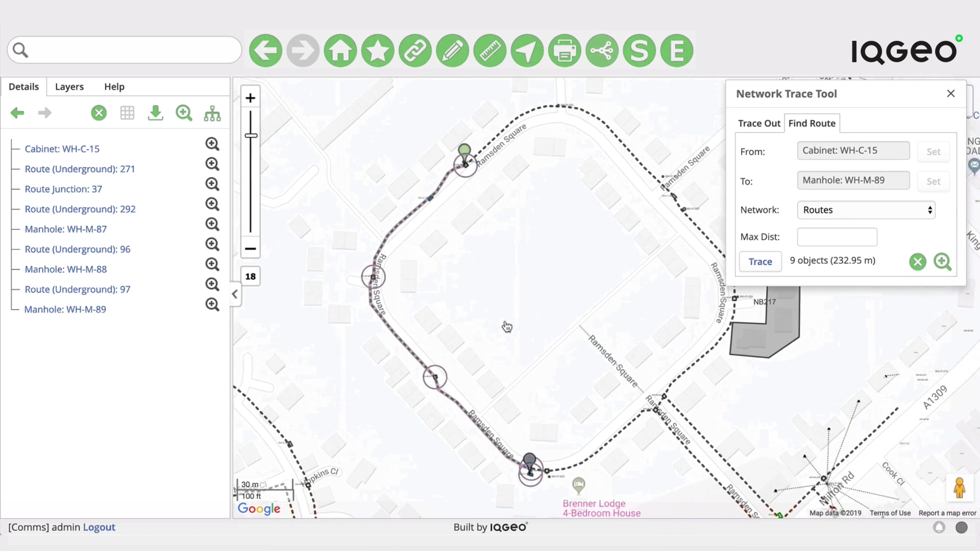Click the edit/pencil tool icon

pos(452,51)
